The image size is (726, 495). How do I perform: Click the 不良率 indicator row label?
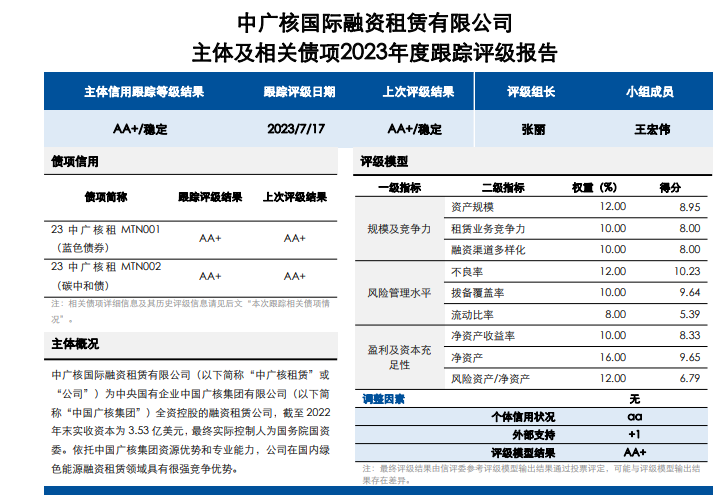point(468,271)
